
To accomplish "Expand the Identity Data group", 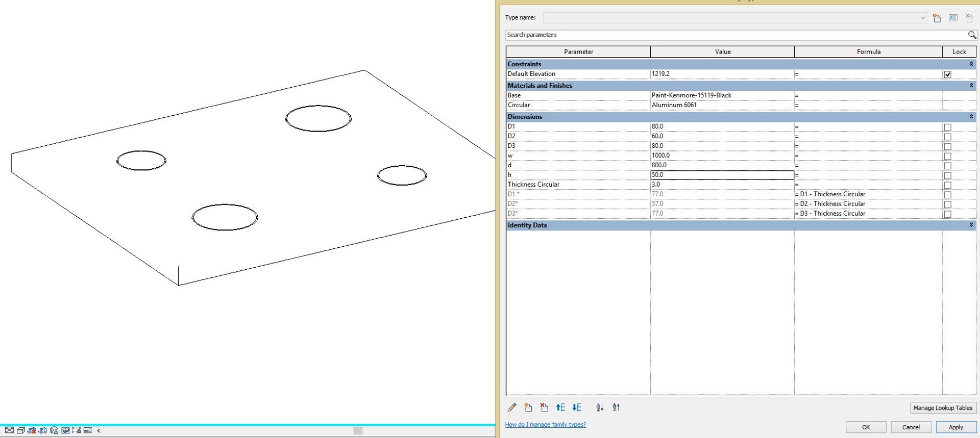I will 971,225.
